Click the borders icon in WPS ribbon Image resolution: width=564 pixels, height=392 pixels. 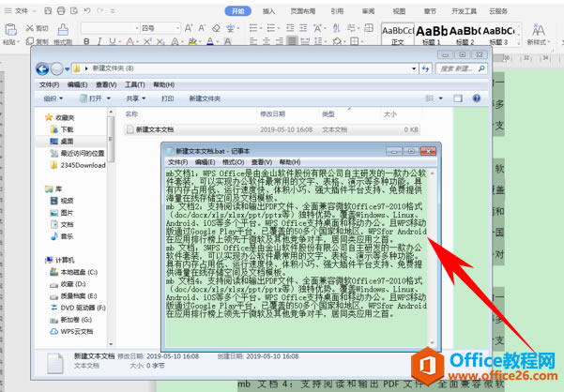tap(355, 41)
